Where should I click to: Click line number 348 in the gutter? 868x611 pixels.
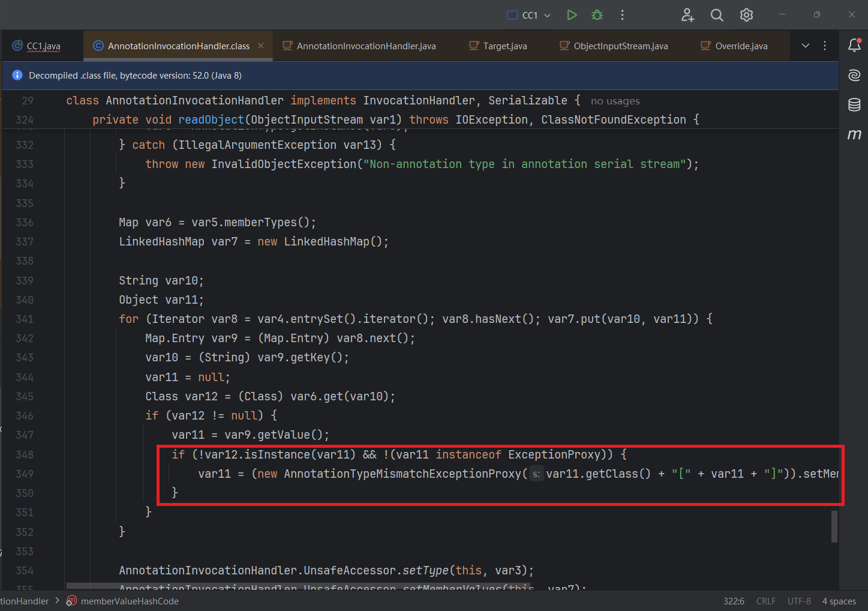(25, 454)
